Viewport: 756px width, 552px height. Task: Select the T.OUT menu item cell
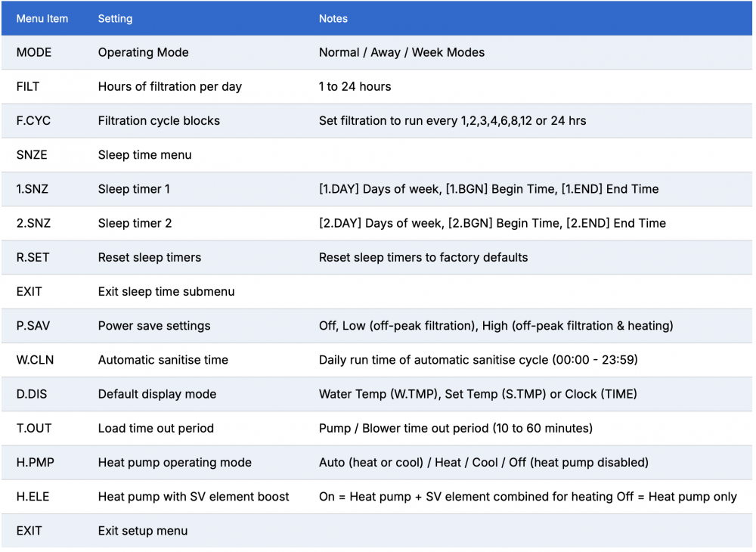(34, 429)
